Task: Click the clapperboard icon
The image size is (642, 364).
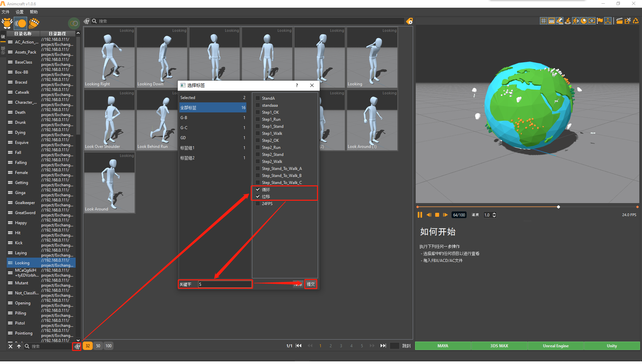Action: [620, 21]
